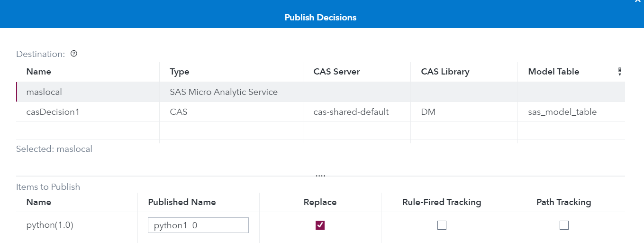Click the SAS Micro Analytic Service type cell
Image resolution: width=644 pixels, height=243 pixels.
point(224,92)
